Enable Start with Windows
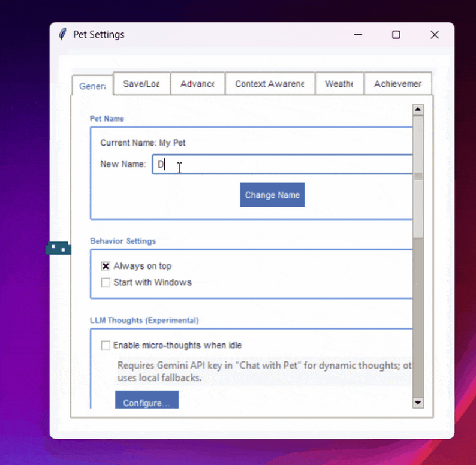The width and height of the screenshot is (476, 465). (x=106, y=283)
